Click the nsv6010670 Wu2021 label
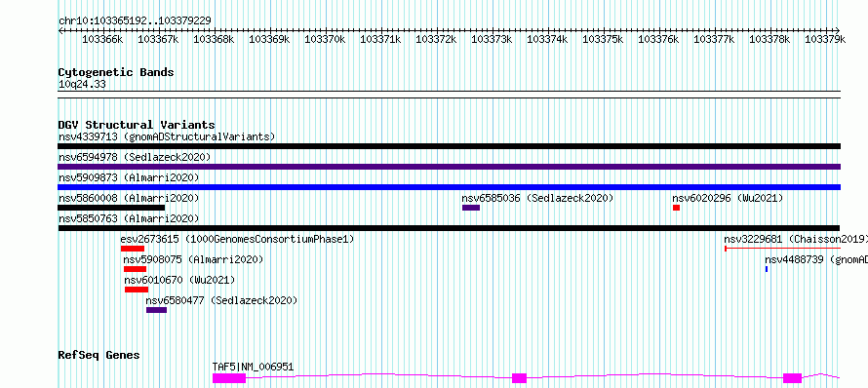The width and height of the screenshot is (868, 388). (179, 280)
